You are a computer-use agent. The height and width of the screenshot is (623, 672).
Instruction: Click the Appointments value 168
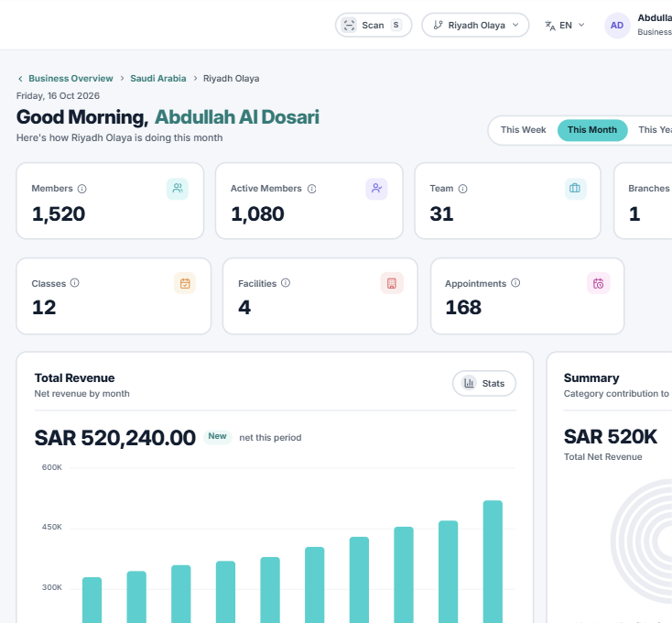(463, 308)
